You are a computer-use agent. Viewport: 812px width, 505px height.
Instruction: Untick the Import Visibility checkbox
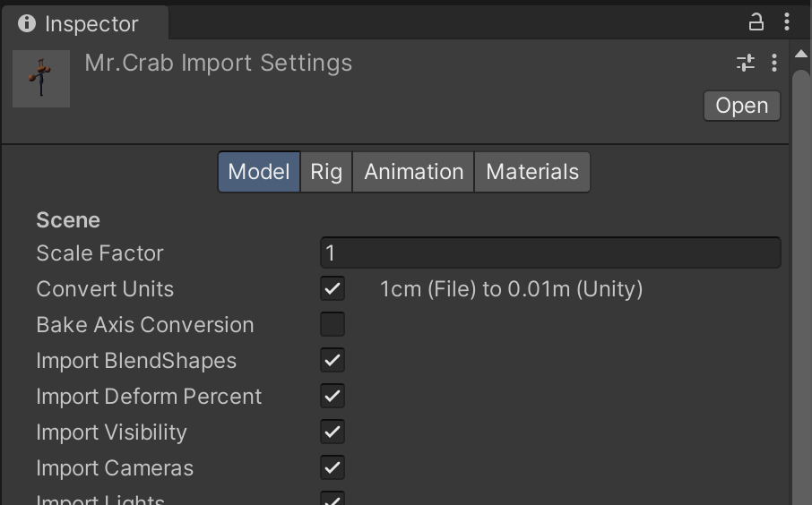(333, 432)
